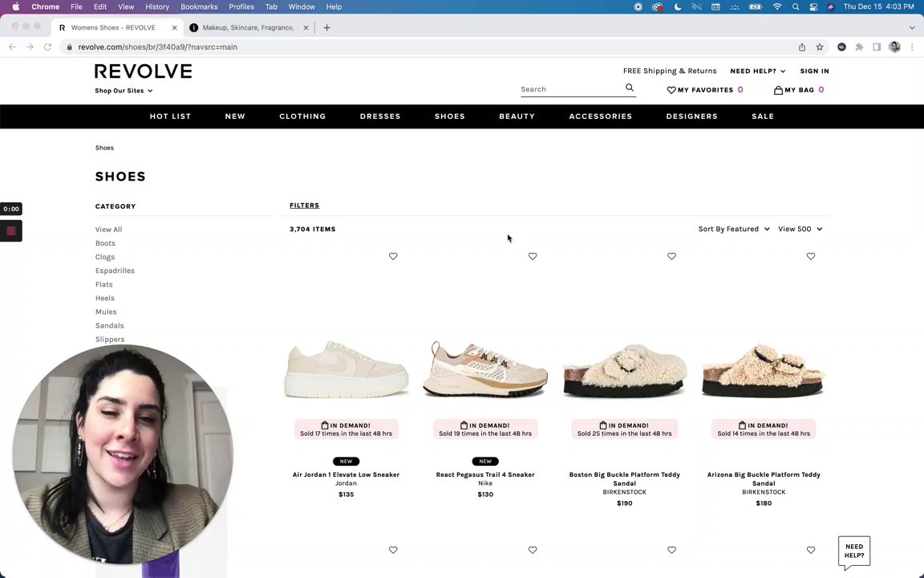Open the React Pegasus Trail 4 sneaker image
Screen dimensions: 924x578
pyautogui.click(x=485, y=368)
